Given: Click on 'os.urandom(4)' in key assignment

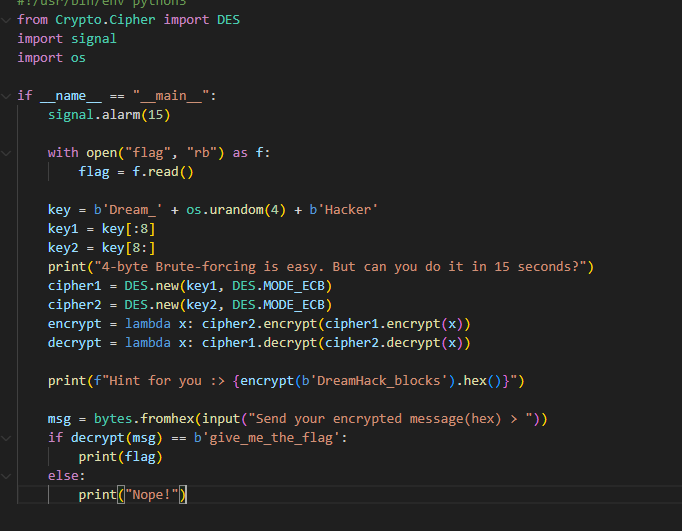Looking at the screenshot, I should click(236, 210).
